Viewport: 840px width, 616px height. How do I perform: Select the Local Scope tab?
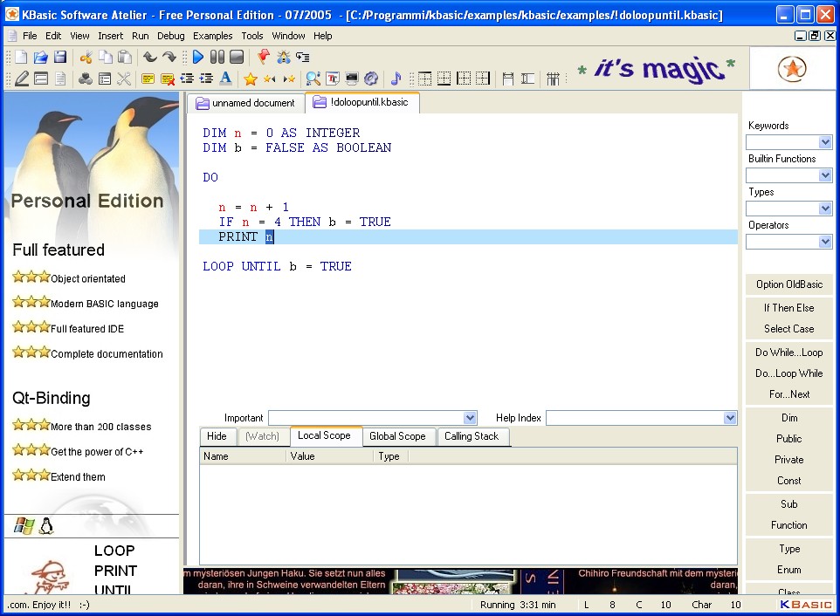325,435
